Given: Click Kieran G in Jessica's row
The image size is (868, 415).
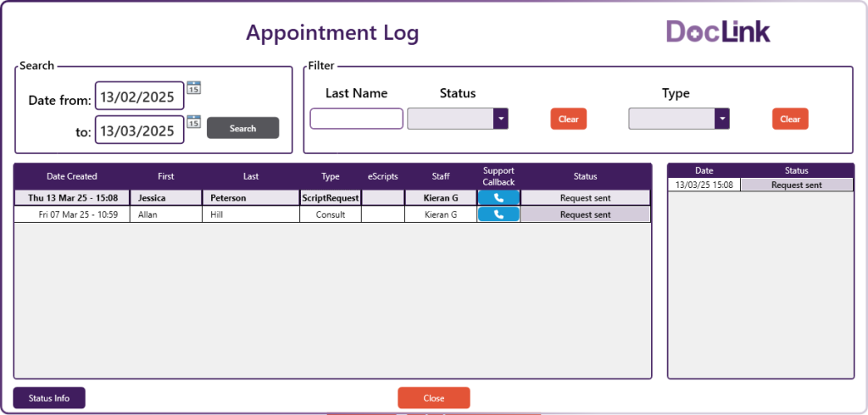Looking at the screenshot, I should [x=441, y=197].
